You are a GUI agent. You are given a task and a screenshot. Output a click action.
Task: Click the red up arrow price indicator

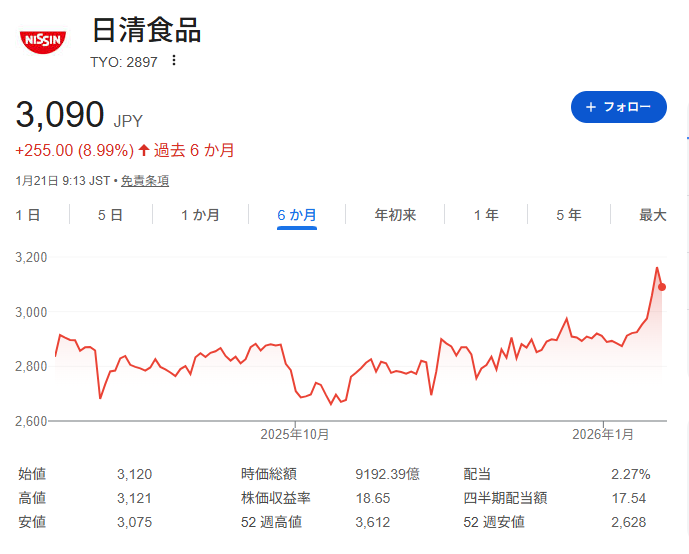(144, 150)
